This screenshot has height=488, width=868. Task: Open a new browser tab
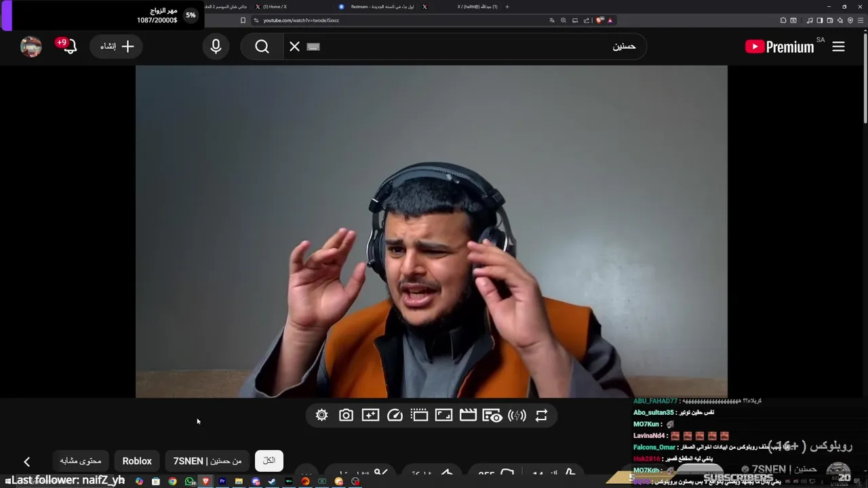[507, 7]
